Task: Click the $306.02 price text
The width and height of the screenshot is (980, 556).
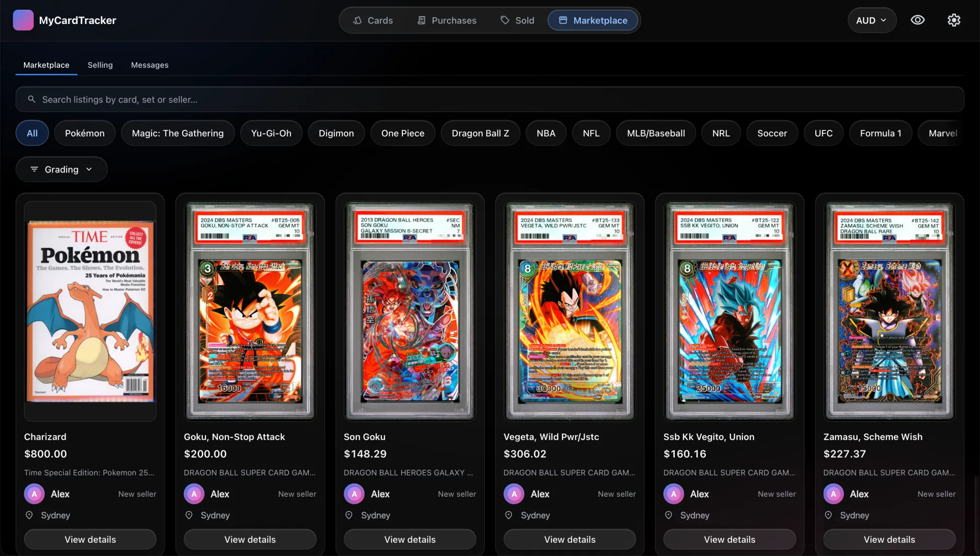Action: pos(525,454)
